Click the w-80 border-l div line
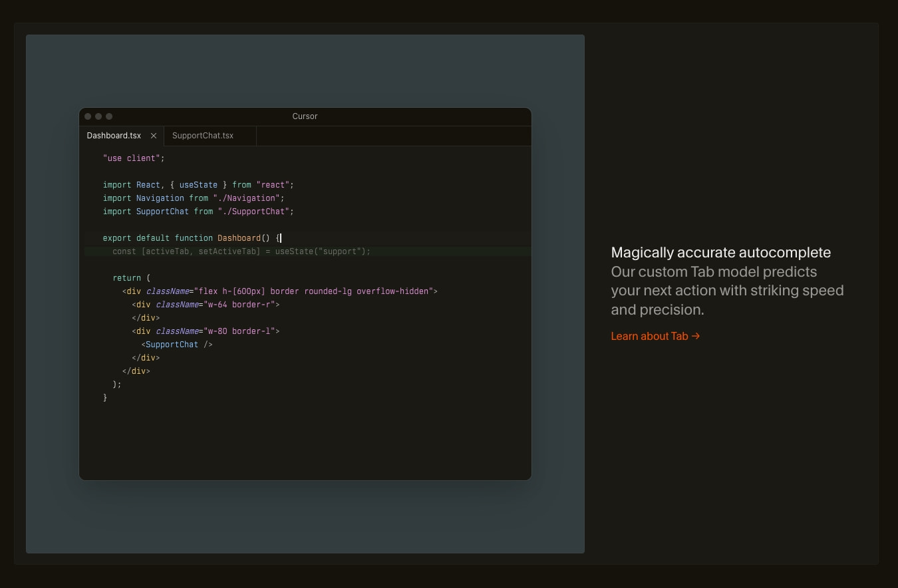Image resolution: width=898 pixels, height=588 pixels. (x=206, y=331)
